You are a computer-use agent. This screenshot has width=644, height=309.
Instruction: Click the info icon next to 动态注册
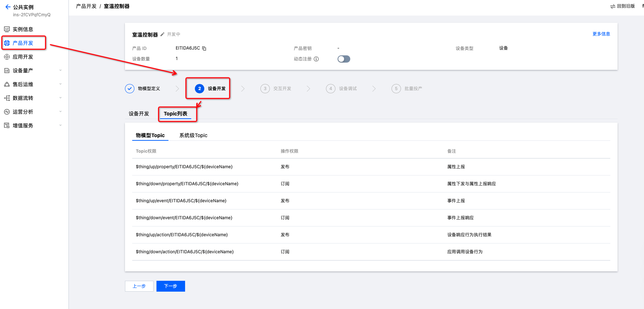tap(316, 59)
